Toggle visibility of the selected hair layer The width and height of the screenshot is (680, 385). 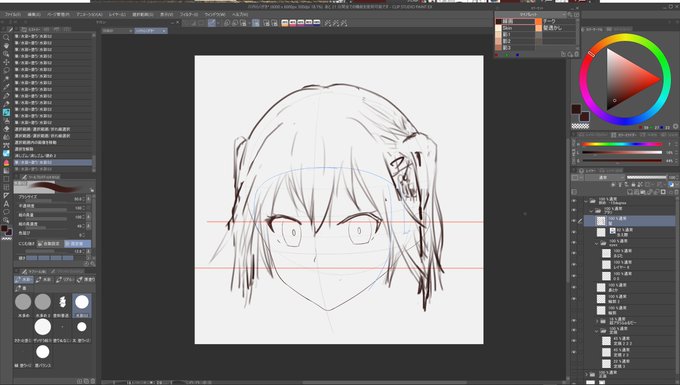pyautogui.click(x=574, y=221)
